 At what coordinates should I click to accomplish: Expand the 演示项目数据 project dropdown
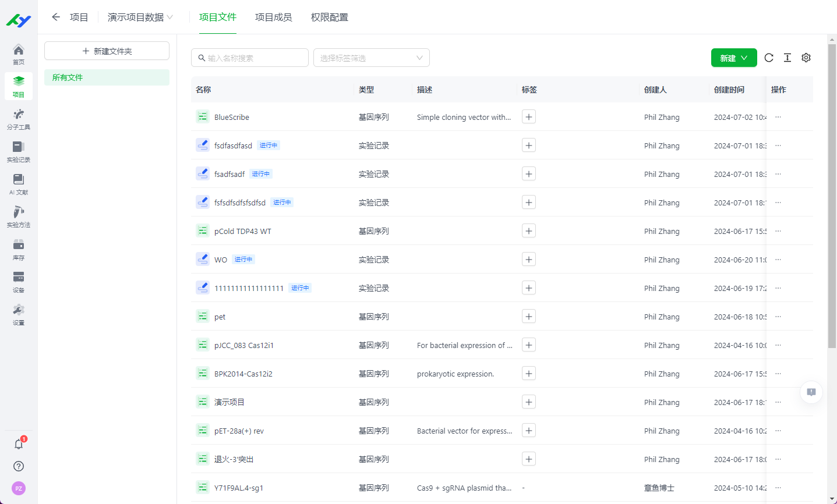tap(140, 17)
